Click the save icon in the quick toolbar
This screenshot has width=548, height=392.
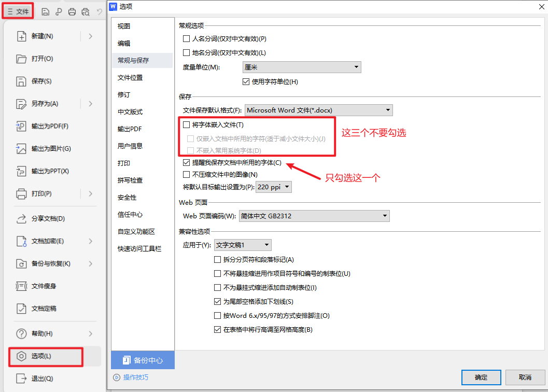(x=46, y=11)
